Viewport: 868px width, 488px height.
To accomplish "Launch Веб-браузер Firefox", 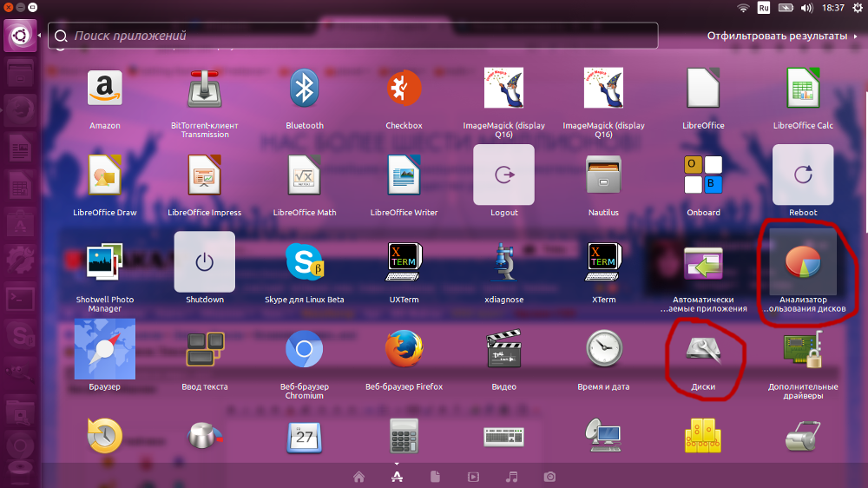I will (404, 349).
